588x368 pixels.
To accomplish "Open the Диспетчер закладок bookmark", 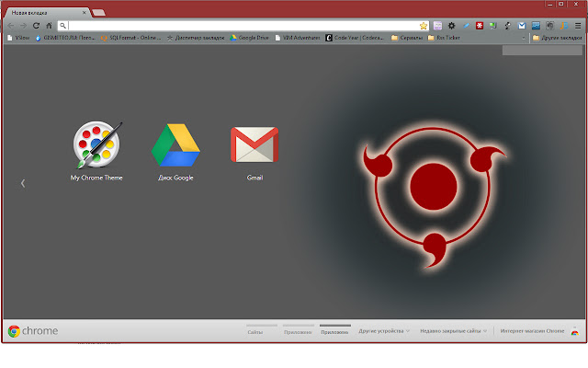I will pos(196,38).
